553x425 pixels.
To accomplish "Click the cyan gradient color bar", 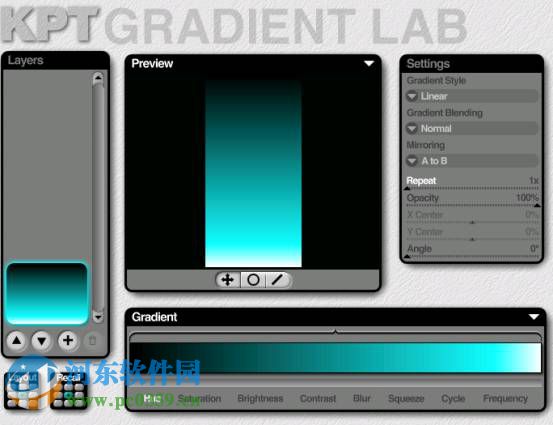I will (x=335, y=357).
